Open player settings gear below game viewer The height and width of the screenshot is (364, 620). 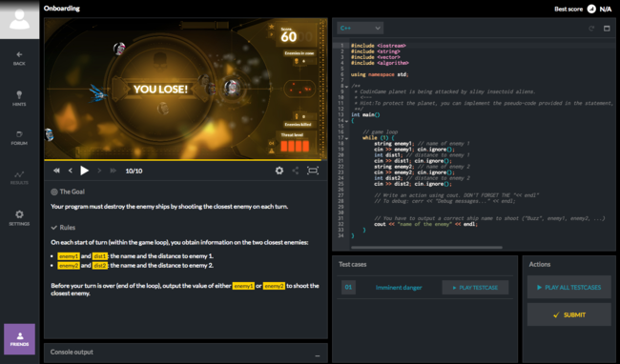click(279, 171)
